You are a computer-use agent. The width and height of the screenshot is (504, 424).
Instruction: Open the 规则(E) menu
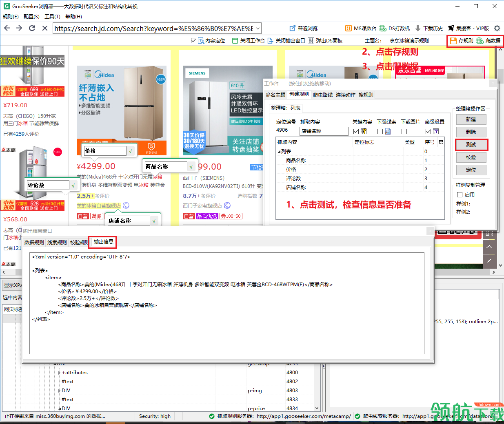[x=11, y=17]
